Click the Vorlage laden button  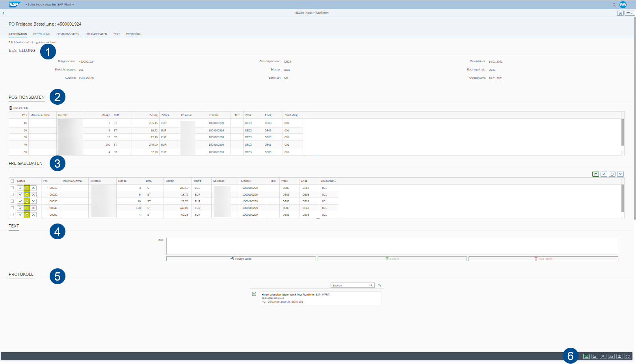[241, 259]
